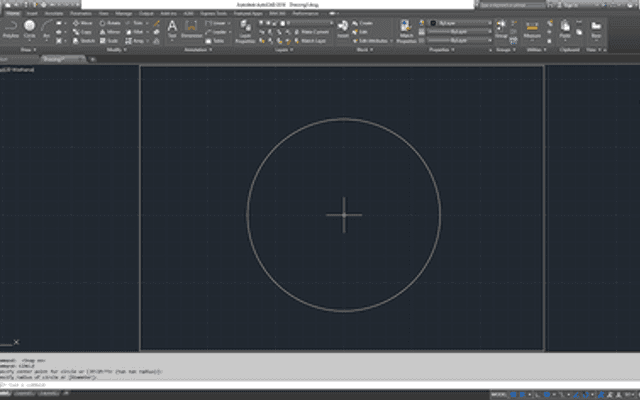Expand the Properties panel
The image size is (640, 400).
point(442,50)
